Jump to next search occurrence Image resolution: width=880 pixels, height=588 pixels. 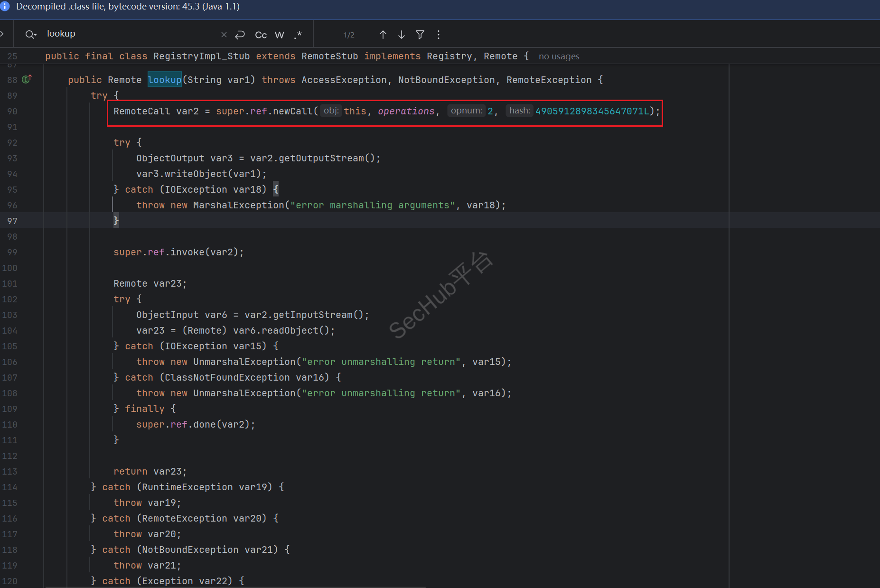tap(402, 35)
